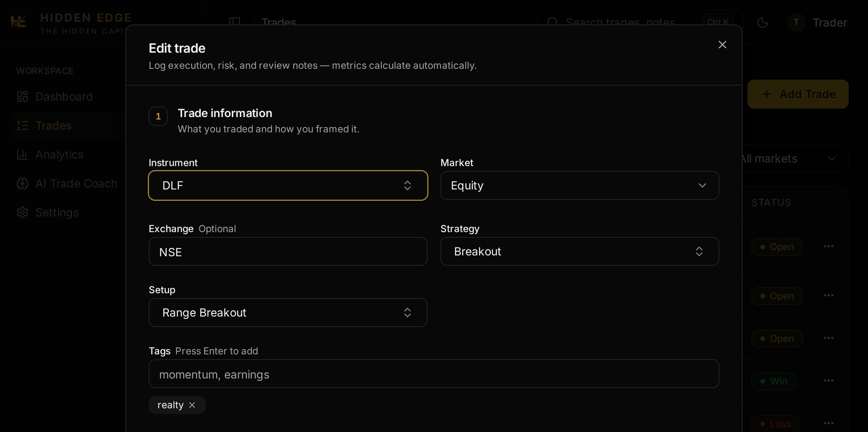Click the Settings gear icon

point(23,212)
